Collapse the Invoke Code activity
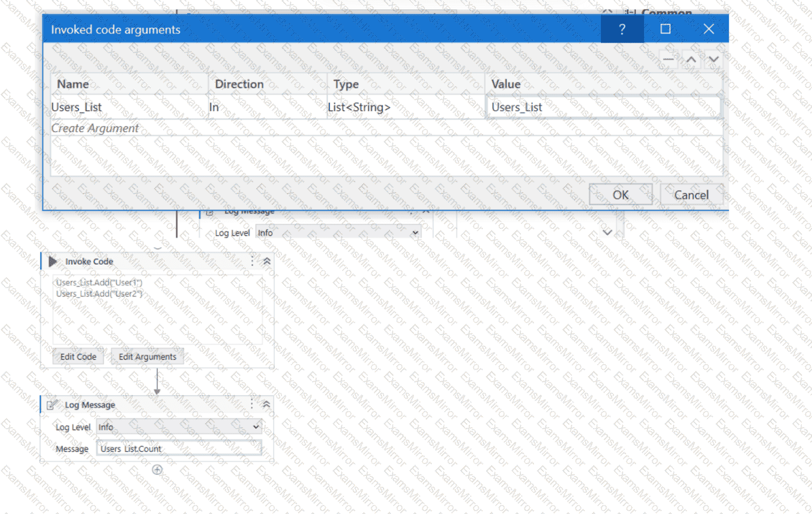 pyautogui.click(x=267, y=261)
